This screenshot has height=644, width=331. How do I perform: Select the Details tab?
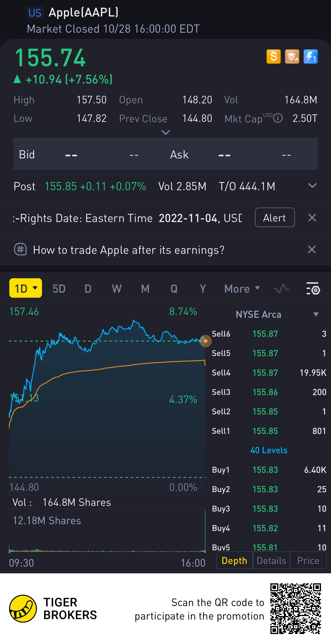pos(271,560)
